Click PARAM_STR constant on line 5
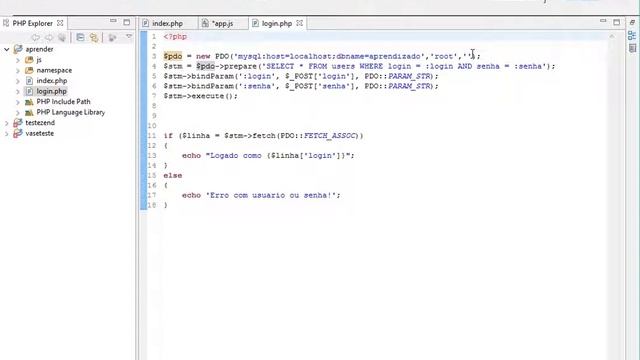The width and height of the screenshot is (640, 360). point(410,76)
